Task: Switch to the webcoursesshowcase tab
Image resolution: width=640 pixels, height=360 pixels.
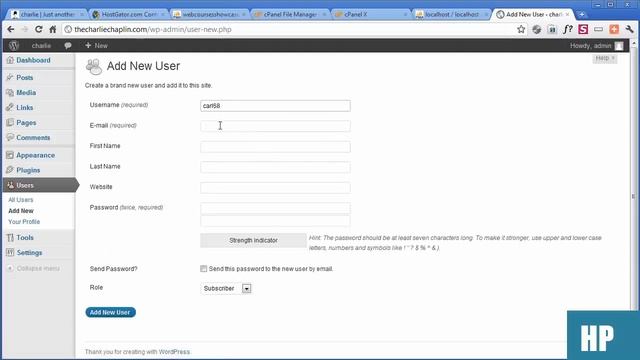Action: pos(209,14)
